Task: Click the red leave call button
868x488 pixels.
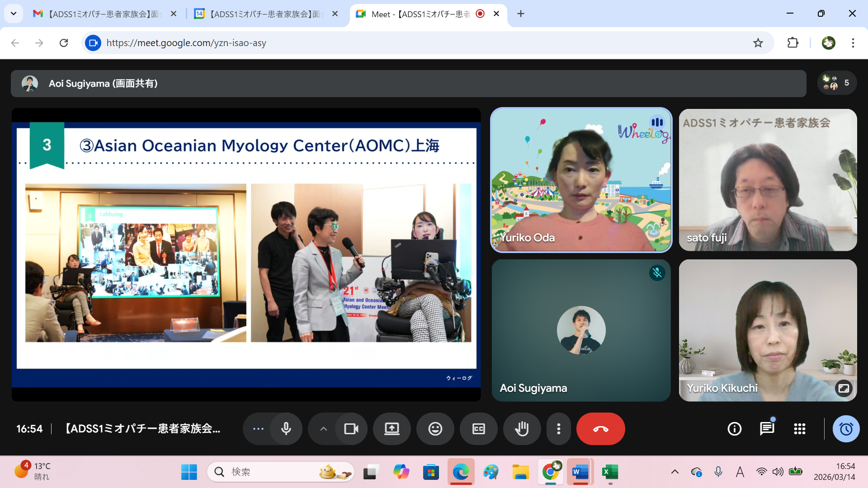Action: coord(600,429)
